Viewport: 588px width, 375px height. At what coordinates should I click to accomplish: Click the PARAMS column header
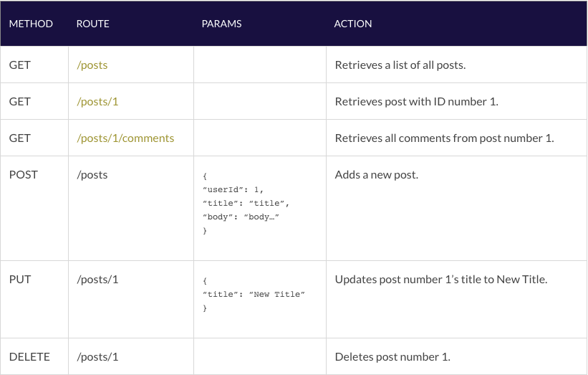tap(222, 24)
